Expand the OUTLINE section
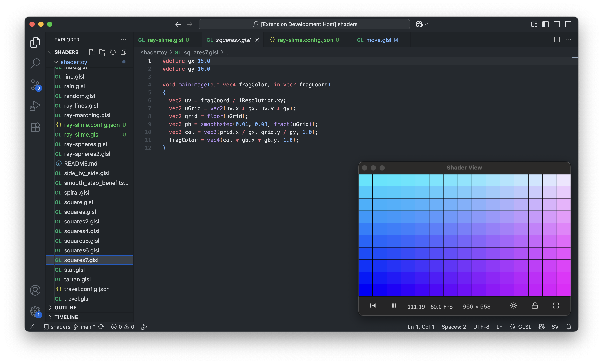Viewport: 603px width, 364px height. point(65,308)
